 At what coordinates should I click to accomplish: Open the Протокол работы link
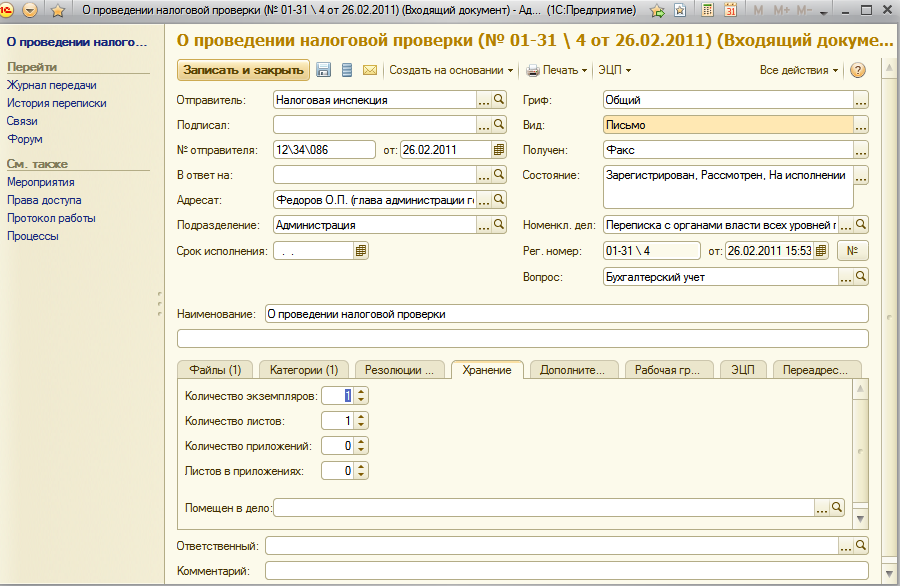[x=51, y=218]
